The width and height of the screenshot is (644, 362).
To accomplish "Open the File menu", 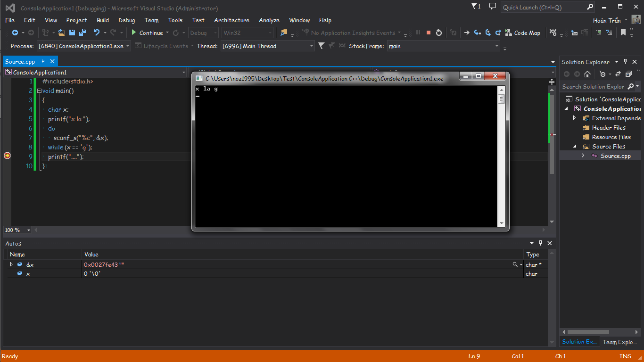I will [x=10, y=20].
